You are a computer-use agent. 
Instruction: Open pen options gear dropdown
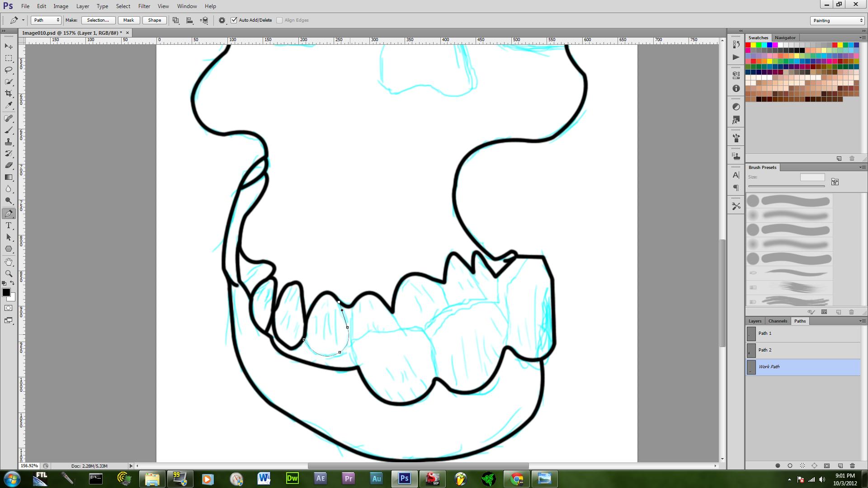coord(222,20)
